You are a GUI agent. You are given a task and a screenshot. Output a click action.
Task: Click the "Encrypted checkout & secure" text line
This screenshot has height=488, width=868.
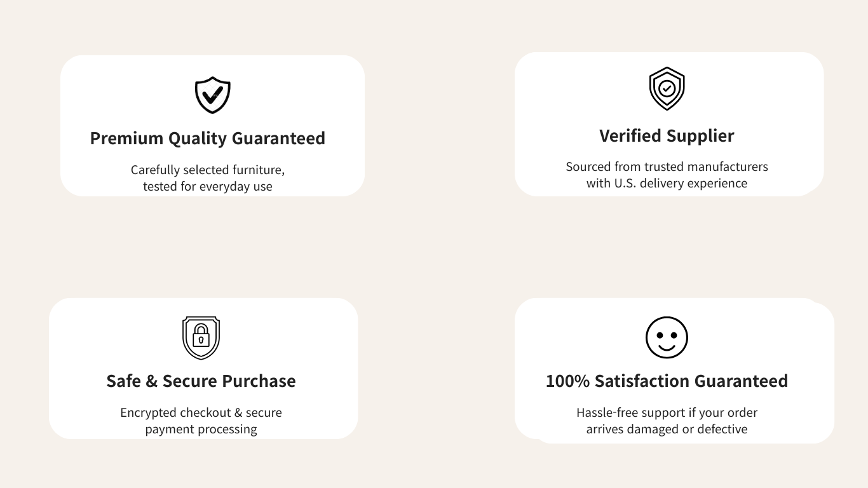[x=201, y=413]
